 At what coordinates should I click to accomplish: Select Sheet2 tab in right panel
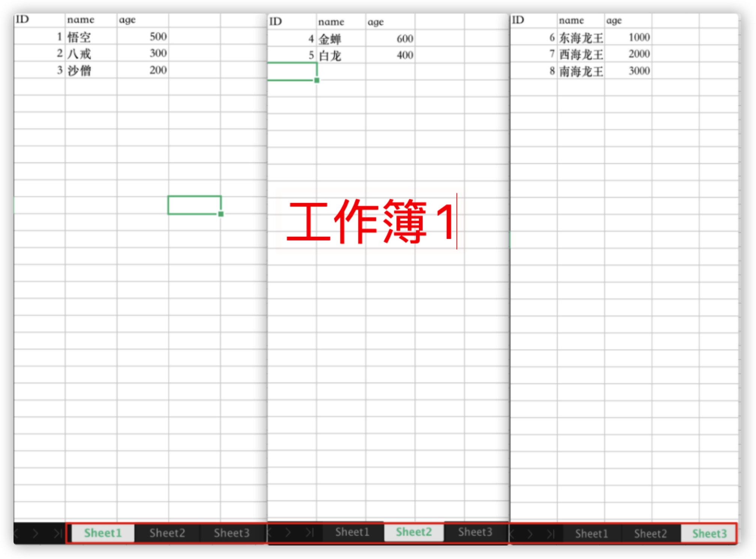[x=651, y=533]
